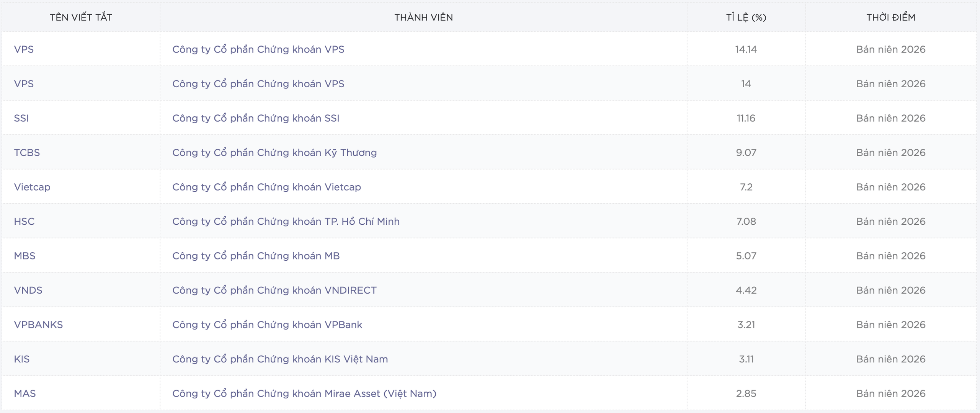Image resolution: width=980 pixels, height=413 pixels.
Task: Open the VPBANKS abbreviation link
Action: (38, 325)
